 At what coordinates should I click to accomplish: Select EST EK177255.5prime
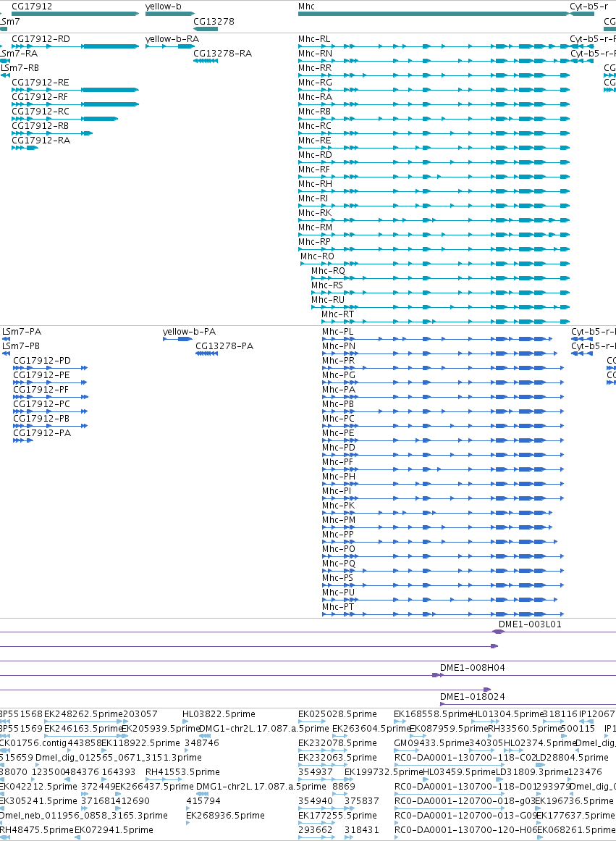(337, 816)
